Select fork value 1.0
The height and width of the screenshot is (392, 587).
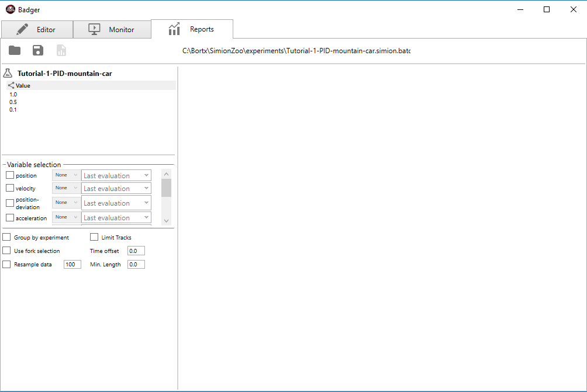tap(13, 94)
